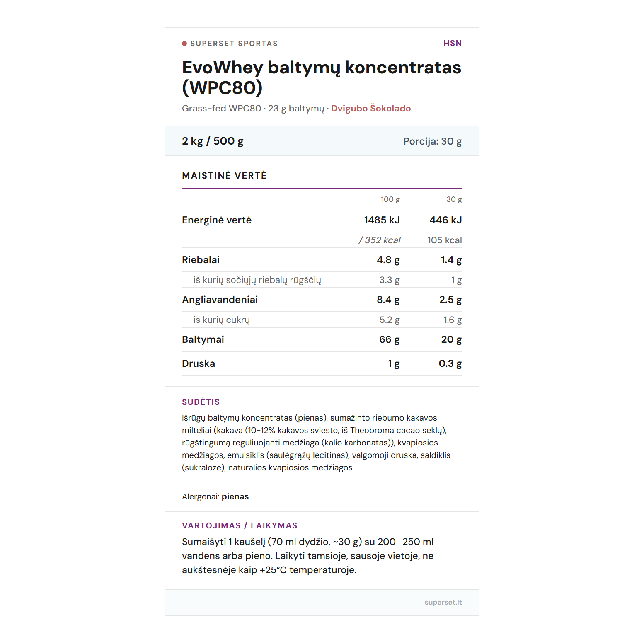Click the red dot beside Superset Sportas
Image resolution: width=644 pixels, height=644 pixels.
coord(184,44)
